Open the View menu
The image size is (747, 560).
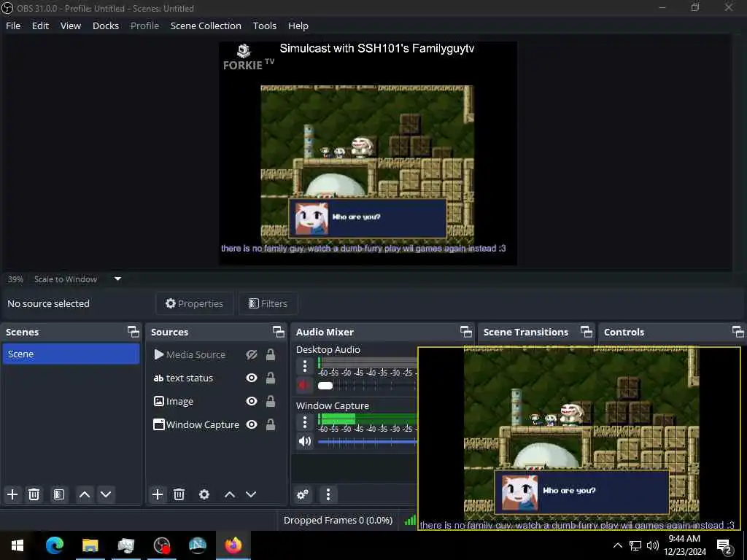tap(71, 26)
